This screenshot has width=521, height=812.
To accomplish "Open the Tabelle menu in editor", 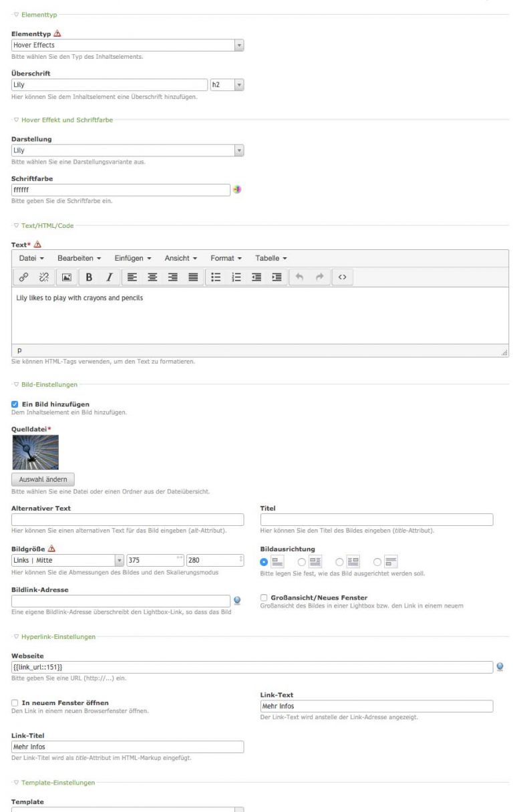I will point(271,258).
